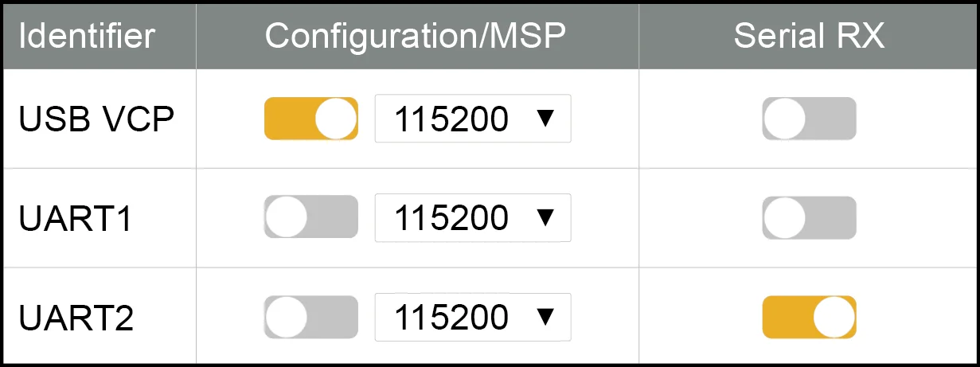
Task: Enable Configuration/MSP toggle for UART1
Action: click(x=310, y=217)
